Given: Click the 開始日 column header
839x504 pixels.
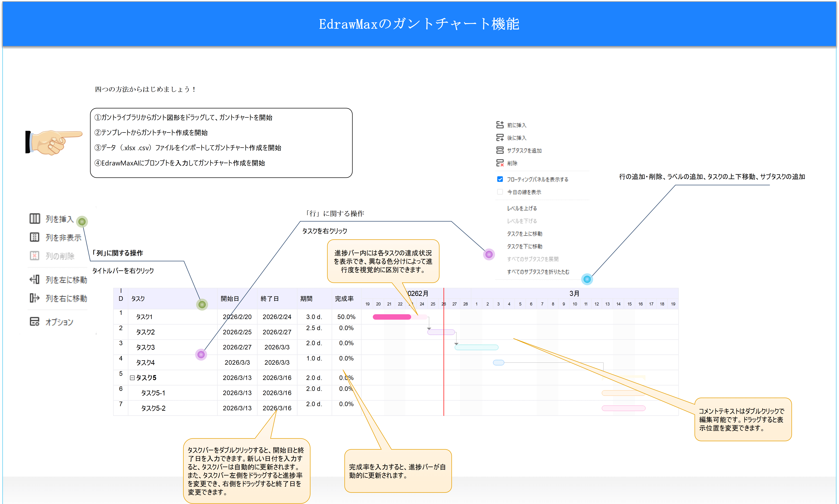Looking at the screenshot, I should click(230, 299).
